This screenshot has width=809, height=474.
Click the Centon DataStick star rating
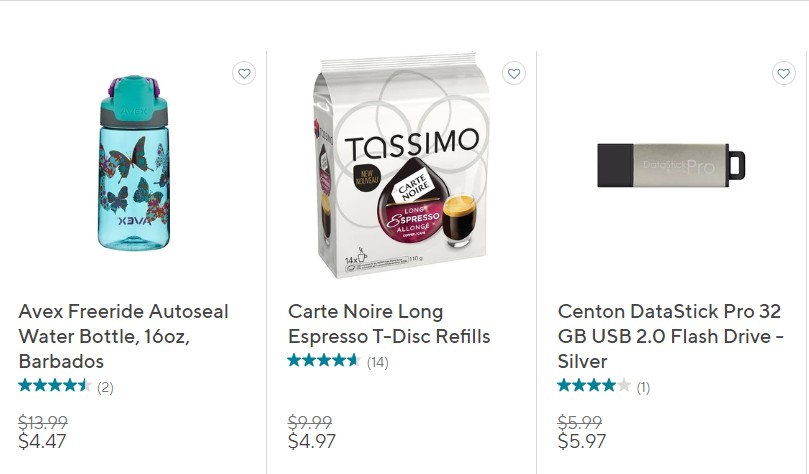[594, 386]
